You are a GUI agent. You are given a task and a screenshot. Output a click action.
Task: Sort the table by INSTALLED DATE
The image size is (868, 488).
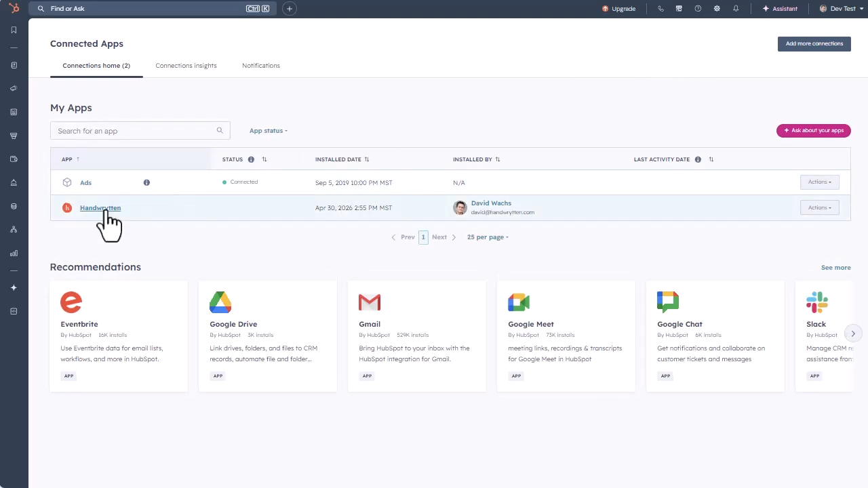(367, 159)
